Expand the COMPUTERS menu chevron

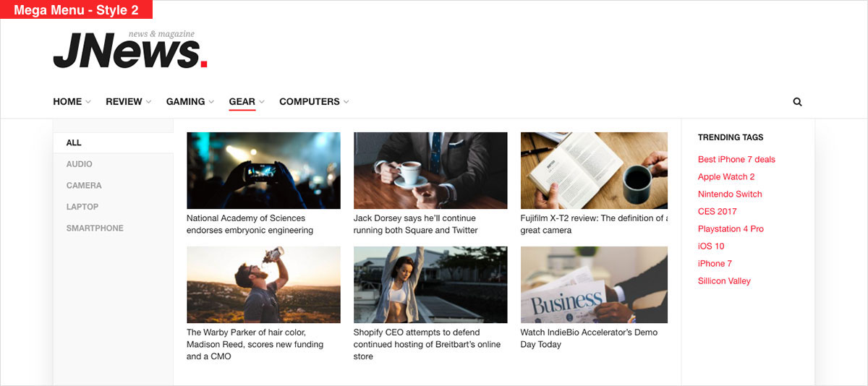click(346, 102)
